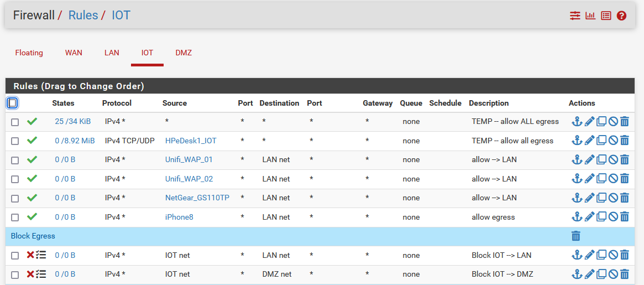Check the HPeDesk1_IOT rule checkbox
Image resolution: width=644 pixels, height=285 pixels.
coord(15,141)
